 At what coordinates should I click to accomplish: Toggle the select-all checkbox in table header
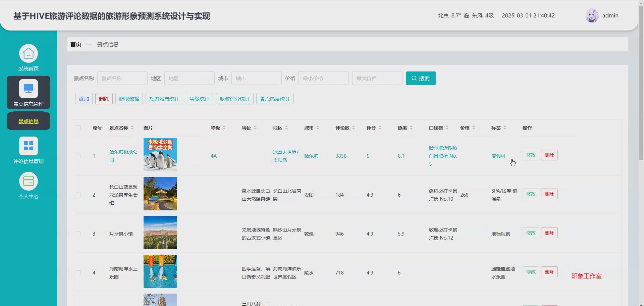tap(78, 128)
